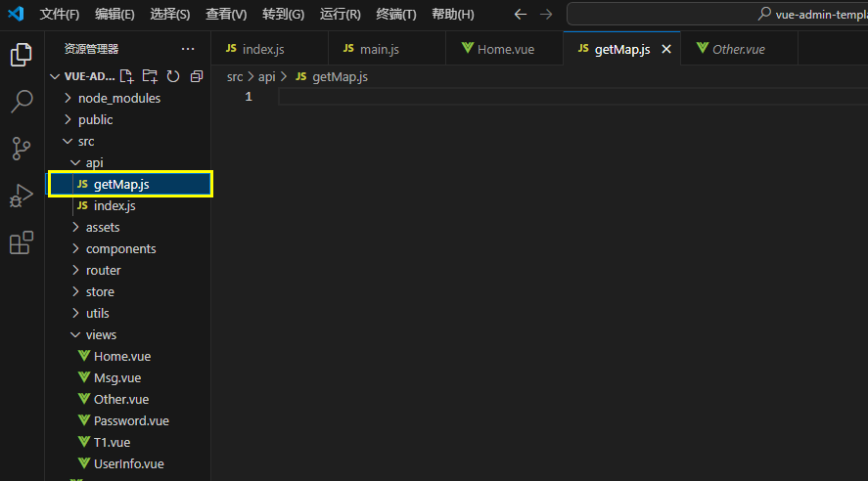
Task: Click the New Folder icon in explorer
Action: (x=150, y=76)
